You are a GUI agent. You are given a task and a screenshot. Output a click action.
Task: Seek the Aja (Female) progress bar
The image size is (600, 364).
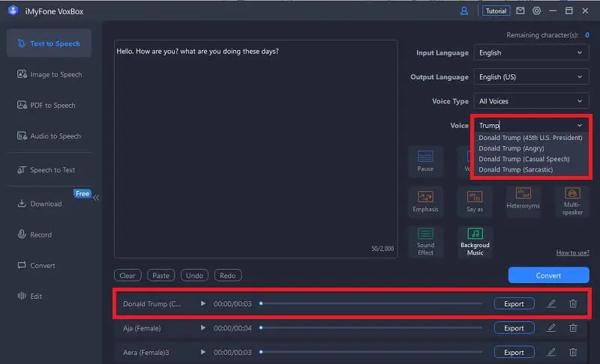coord(370,328)
